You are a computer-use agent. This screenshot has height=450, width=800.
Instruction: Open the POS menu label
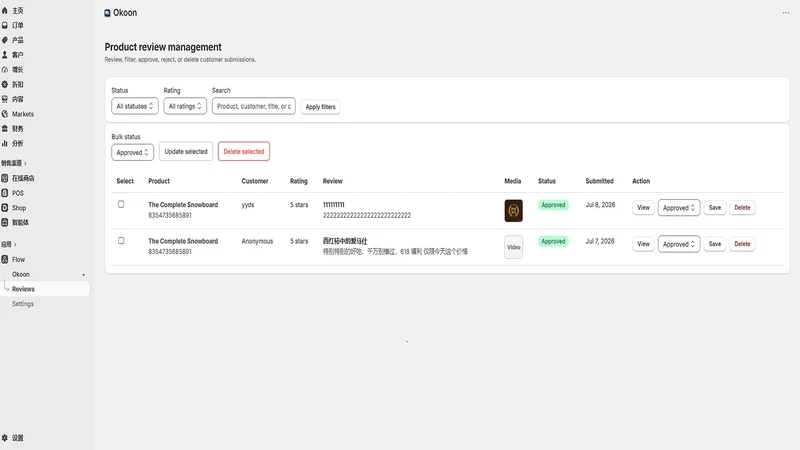pyautogui.click(x=18, y=193)
